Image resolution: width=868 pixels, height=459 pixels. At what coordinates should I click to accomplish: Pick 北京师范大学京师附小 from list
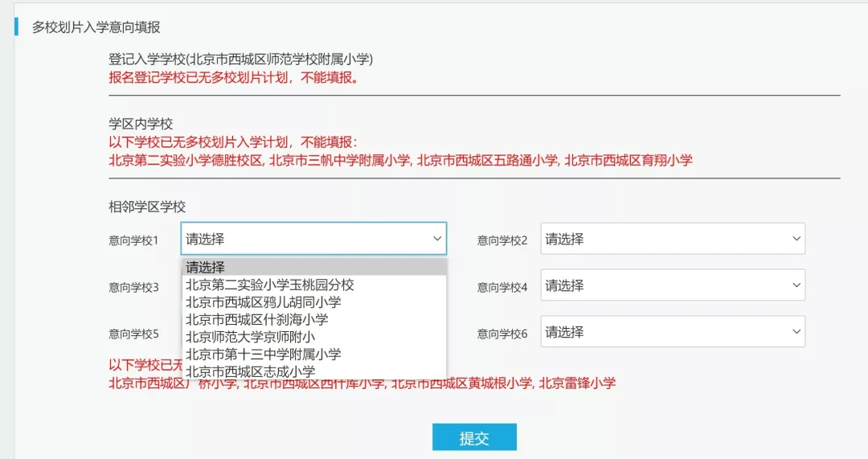point(314,337)
